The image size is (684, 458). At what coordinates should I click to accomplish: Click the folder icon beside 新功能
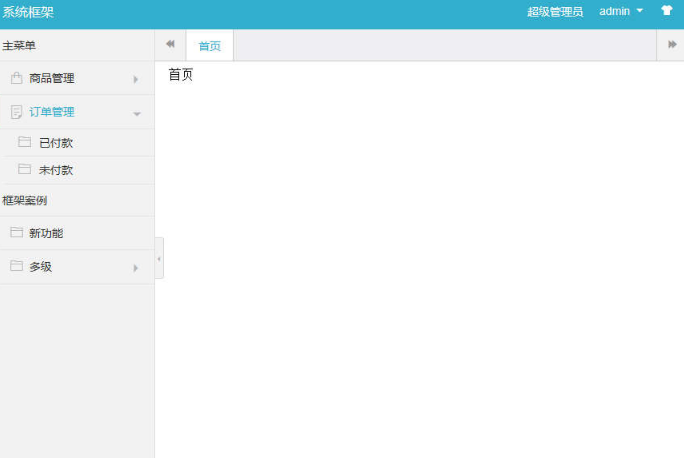(x=16, y=232)
